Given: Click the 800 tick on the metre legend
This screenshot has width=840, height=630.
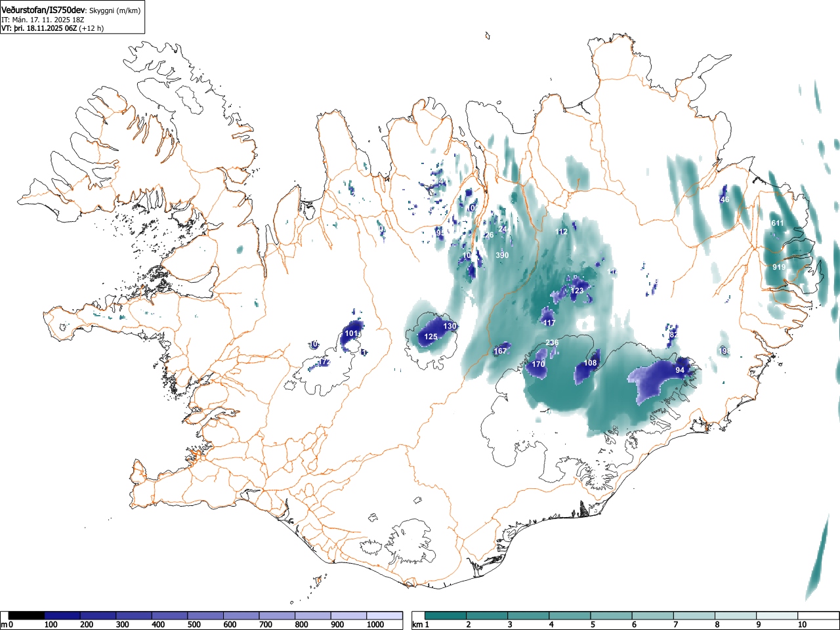Looking at the screenshot, I should 301,625.
